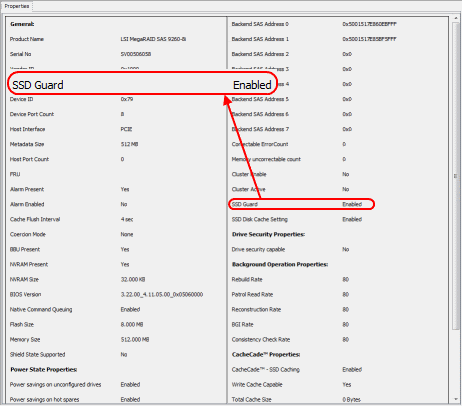Click the Device Port Count label
The image size is (462, 406).
[x=32, y=114]
